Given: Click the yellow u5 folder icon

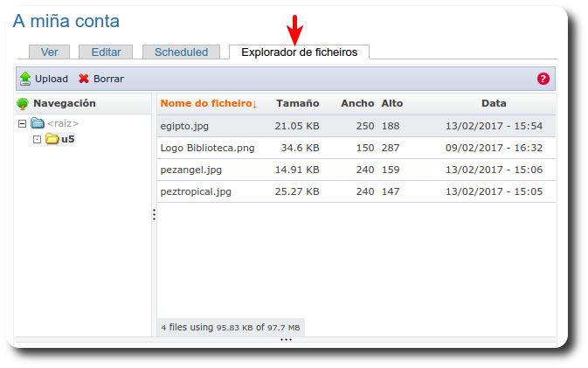Looking at the screenshot, I should 52,139.
